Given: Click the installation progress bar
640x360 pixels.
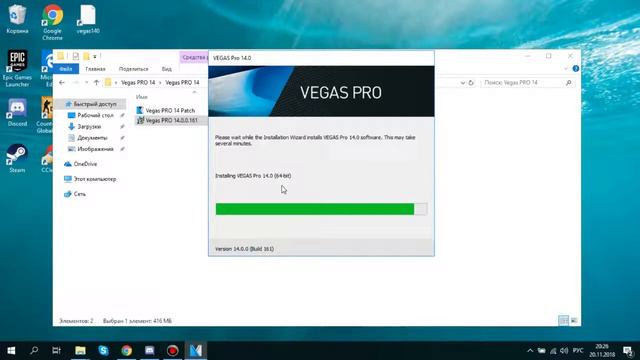Looking at the screenshot, I should pyautogui.click(x=321, y=209).
